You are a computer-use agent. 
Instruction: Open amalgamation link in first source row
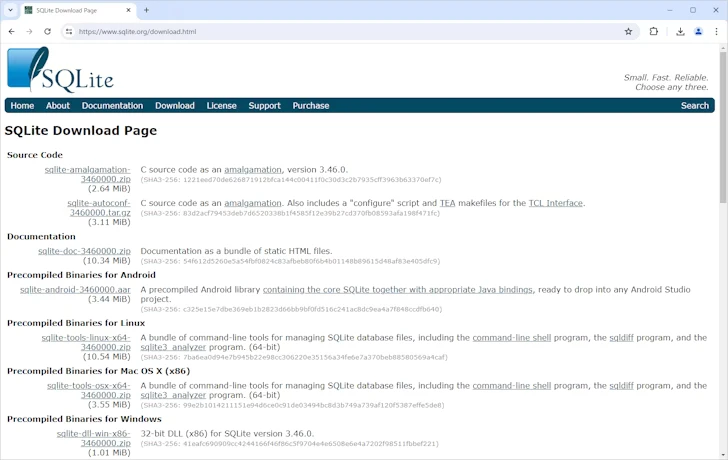[253, 170]
